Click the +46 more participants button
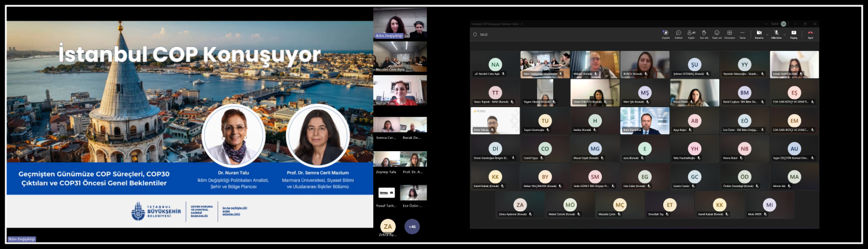 pyautogui.click(x=412, y=226)
